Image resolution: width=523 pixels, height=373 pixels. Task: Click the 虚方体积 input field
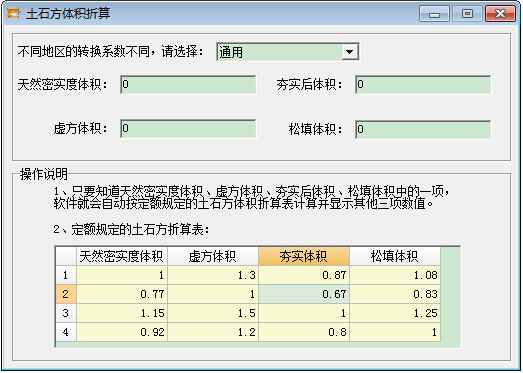(188, 128)
